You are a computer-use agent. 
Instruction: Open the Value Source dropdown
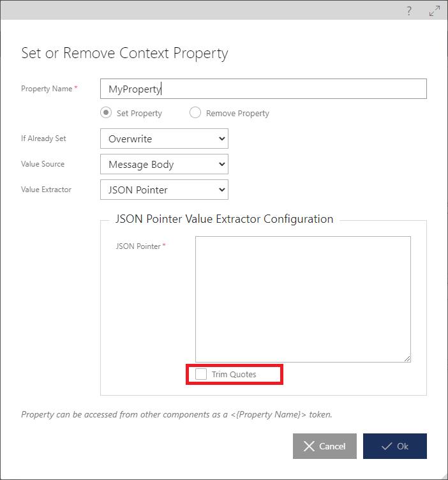[x=164, y=164]
